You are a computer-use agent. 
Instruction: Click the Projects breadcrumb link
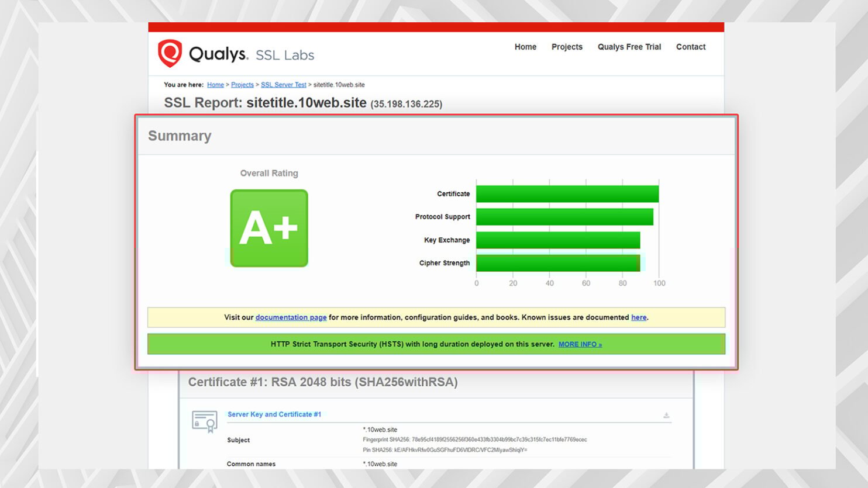point(242,84)
